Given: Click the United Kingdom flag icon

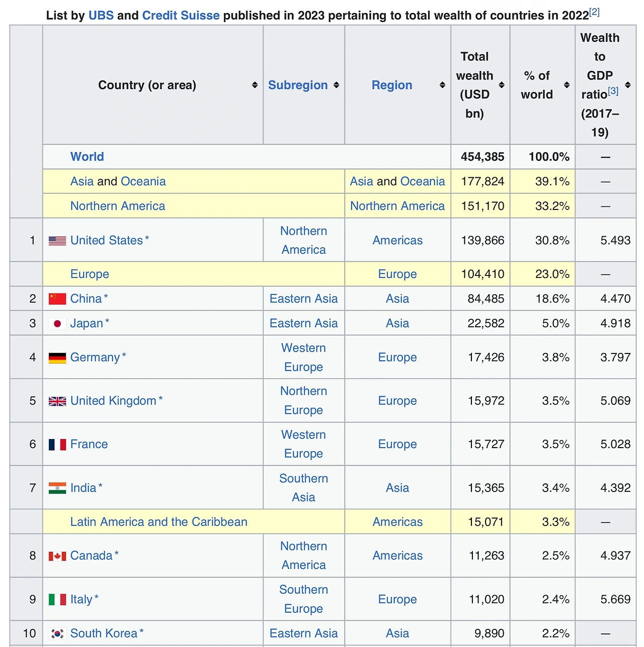Looking at the screenshot, I should pos(57,401).
